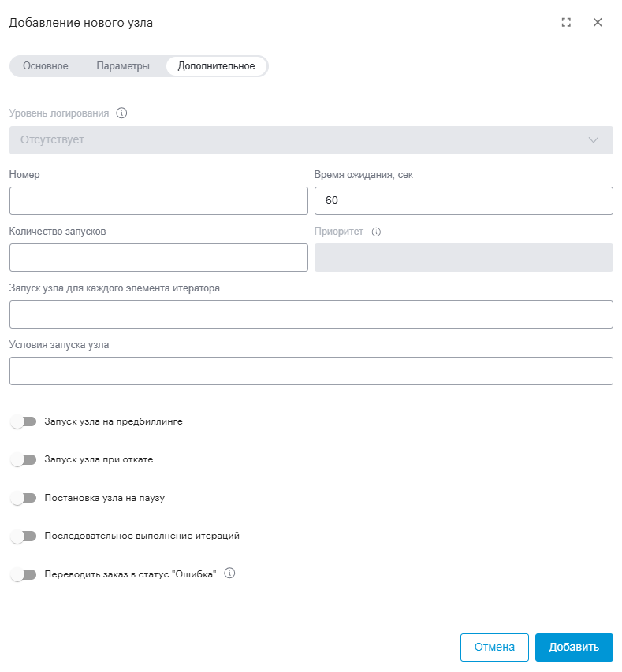Click the Количество запусков label
Image resolution: width=622 pixels, height=672 pixels.
[x=58, y=232]
